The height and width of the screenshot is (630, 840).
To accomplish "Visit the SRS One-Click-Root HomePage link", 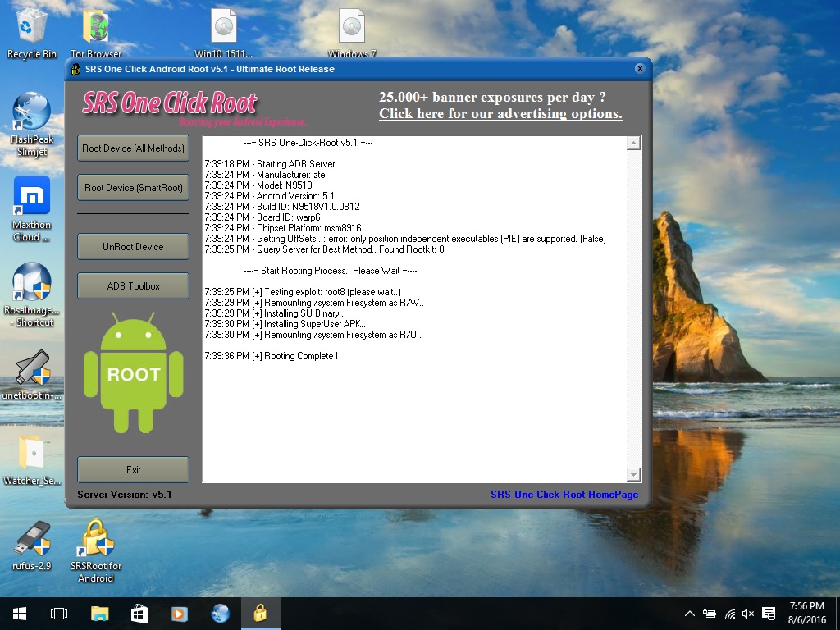I will click(564, 495).
